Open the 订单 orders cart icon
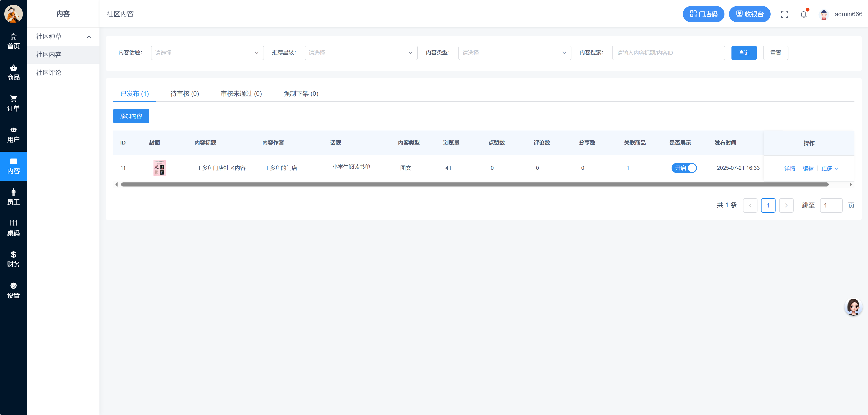Screen dimensions: 868x415 (14, 103)
